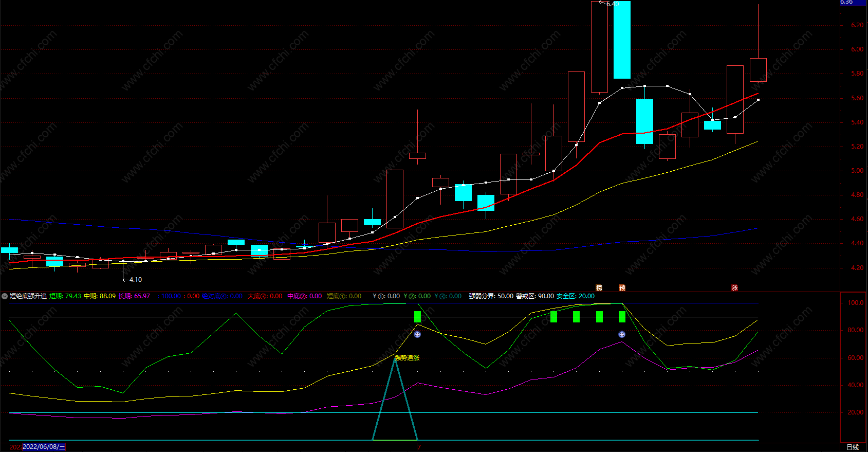Image resolution: width=868 pixels, height=452 pixels.
Task: Click the ¥①: 0.00 label
Action: (x=386, y=296)
